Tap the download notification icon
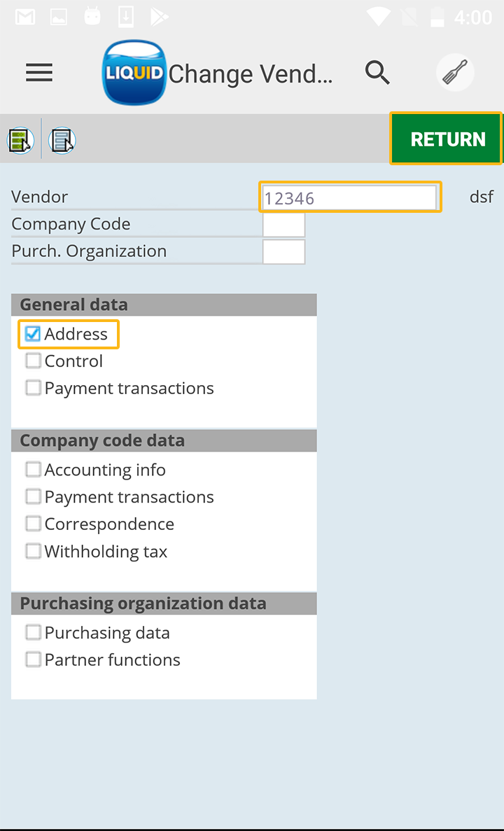The height and width of the screenshot is (831, 504). point(126,17)
